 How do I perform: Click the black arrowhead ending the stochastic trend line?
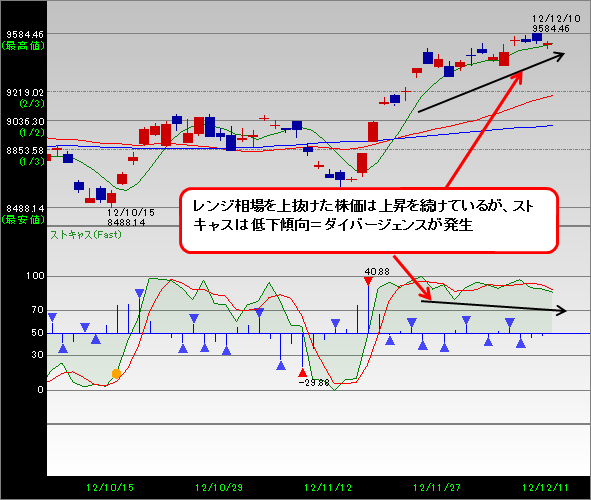[562, 311]
